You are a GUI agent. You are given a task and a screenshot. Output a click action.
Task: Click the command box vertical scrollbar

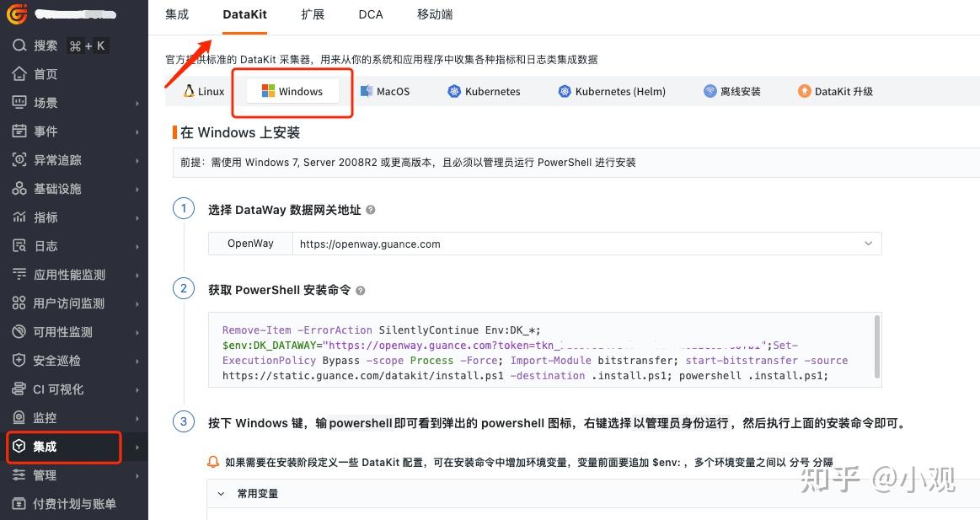877,346
